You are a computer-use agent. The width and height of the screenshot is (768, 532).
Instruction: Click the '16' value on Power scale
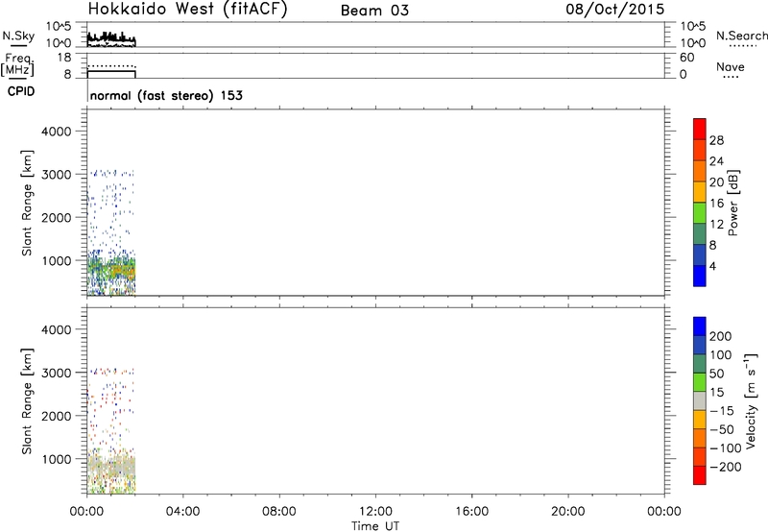716,204
